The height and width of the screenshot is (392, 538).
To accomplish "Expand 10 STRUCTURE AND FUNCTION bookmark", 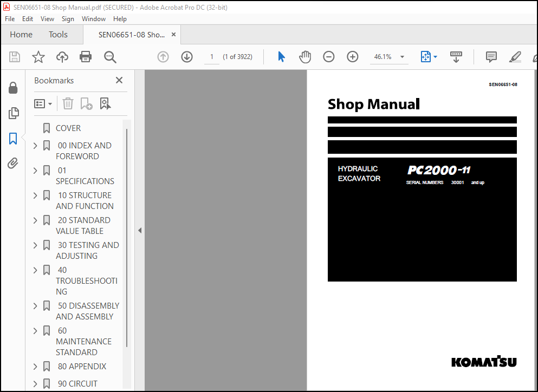I will pyautogui.click(x=35, y=195).
